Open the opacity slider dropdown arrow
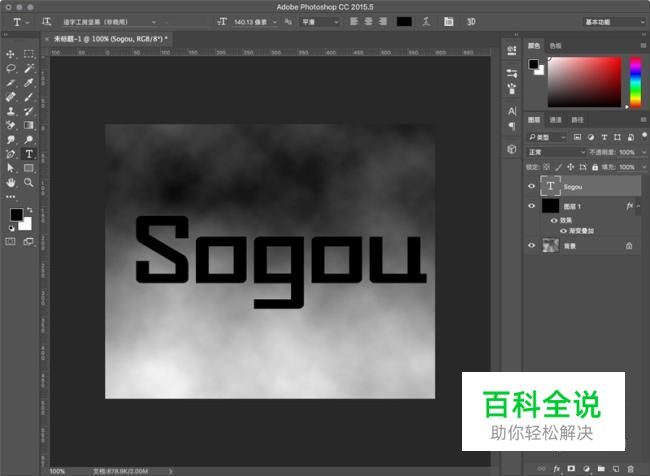Image resolution: width=650 pixels, height=476 pixels. [x=643, y=152]
